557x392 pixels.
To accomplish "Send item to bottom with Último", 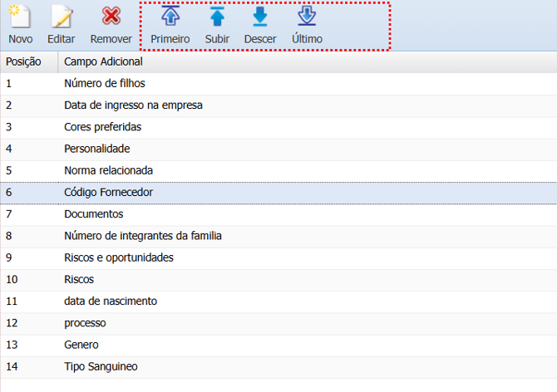I will click(x=307, y=17).
